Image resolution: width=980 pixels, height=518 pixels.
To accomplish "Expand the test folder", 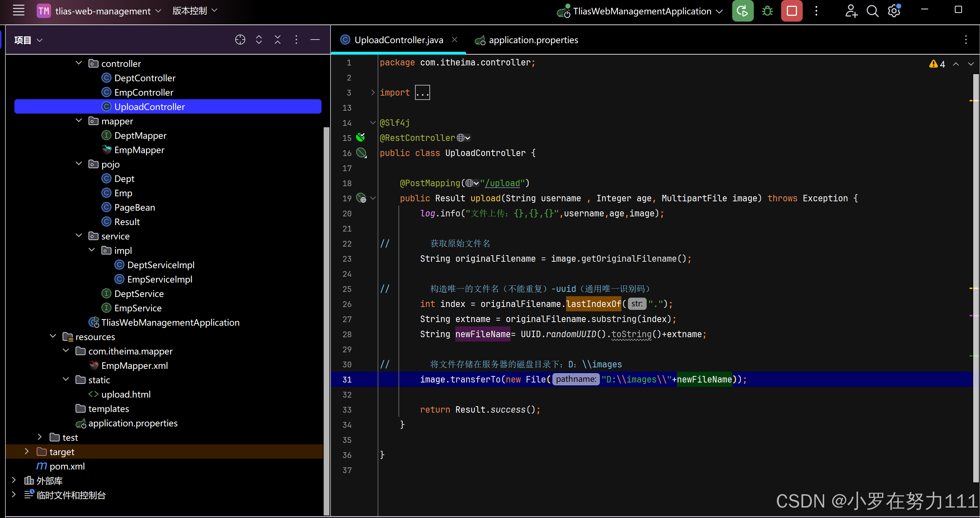I will [x=40, y=437].
